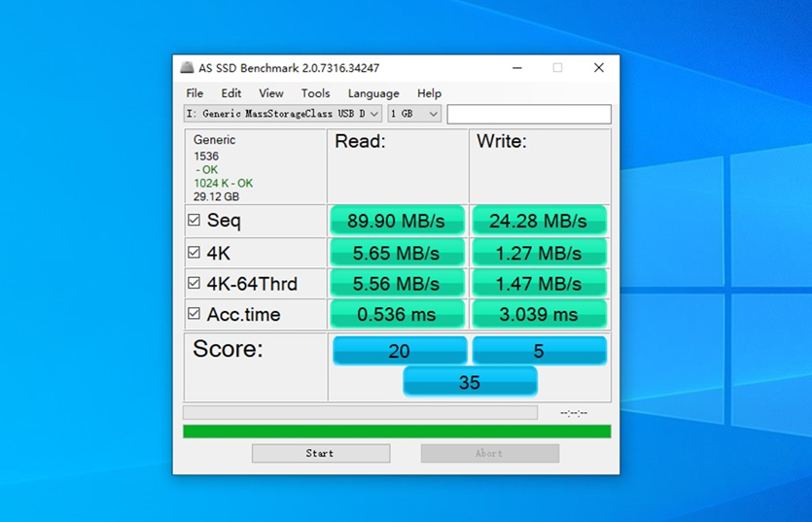Uncheck the 4K test checkbox

[194, 253]
